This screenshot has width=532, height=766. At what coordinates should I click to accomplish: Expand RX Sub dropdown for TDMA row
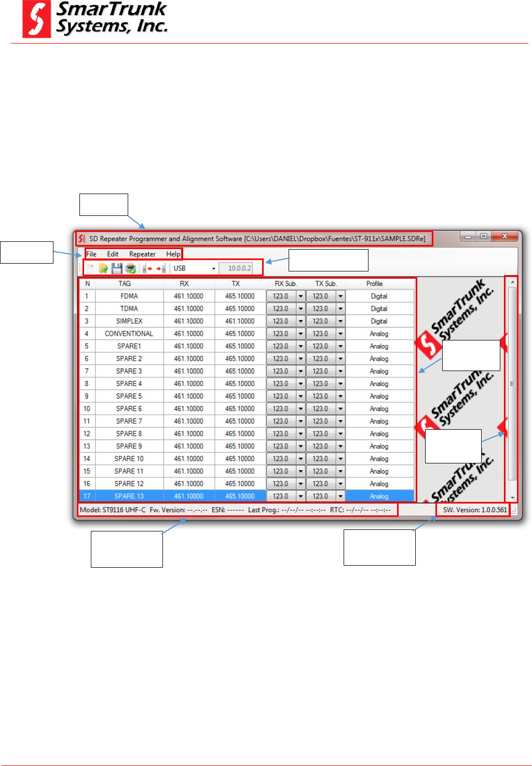pos(301,309)
